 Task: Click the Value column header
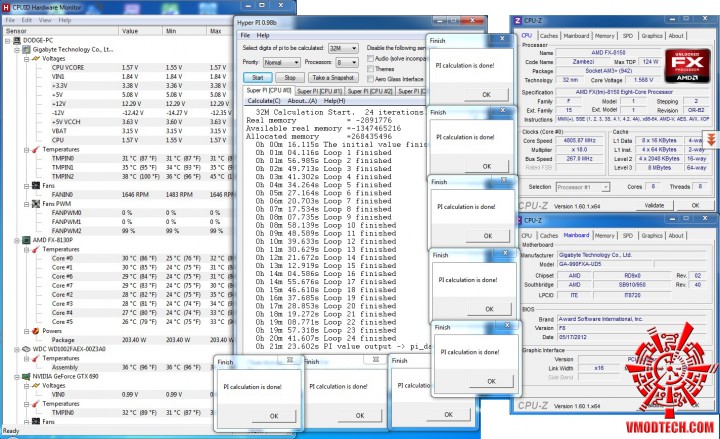click(x=141, y=31)
